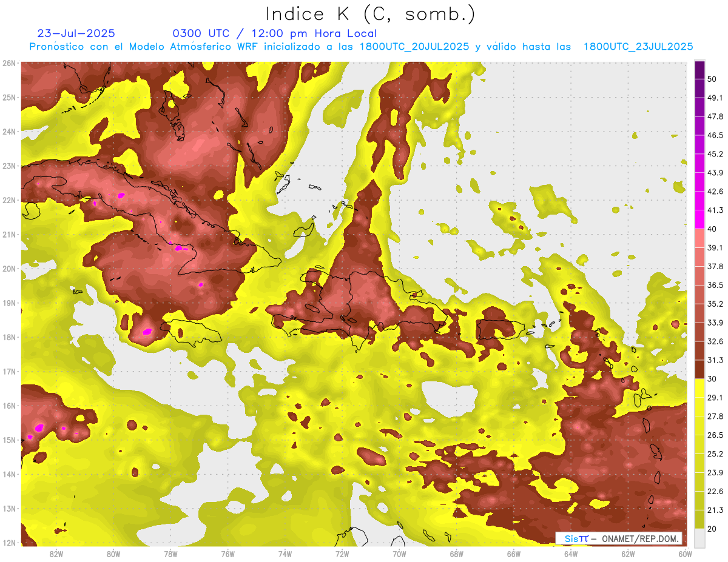Viewport: 728px width, 562px height.
Task: Click the "1800UTC_20JUL2025" initialization time text
Action: (414, 47)
